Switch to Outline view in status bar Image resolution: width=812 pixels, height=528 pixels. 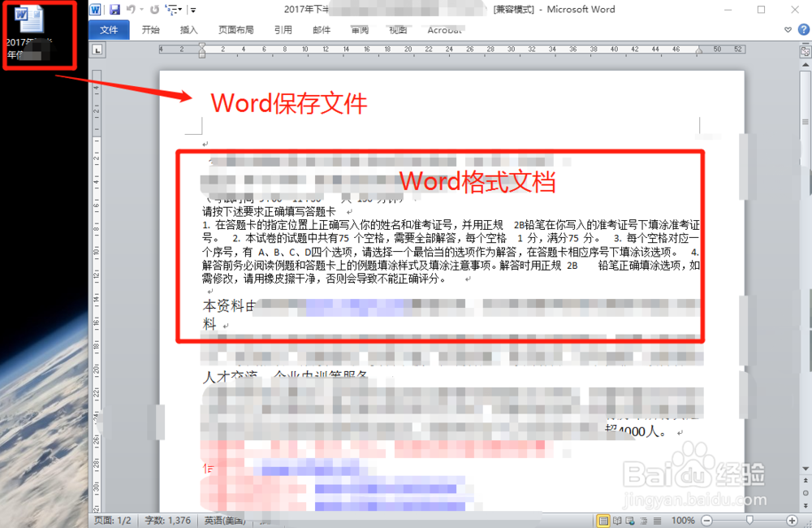pos(644,521)
